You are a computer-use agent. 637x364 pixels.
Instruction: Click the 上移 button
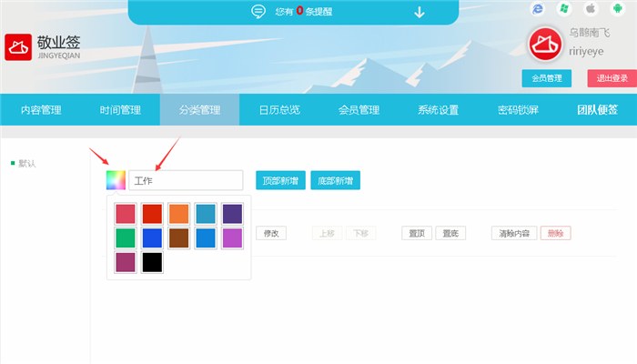point(327,233)
